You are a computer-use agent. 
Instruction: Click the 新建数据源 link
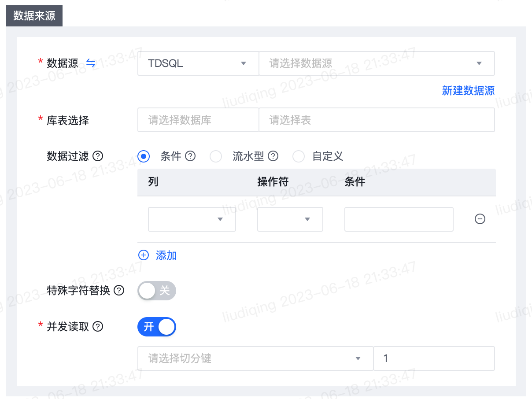468,90
